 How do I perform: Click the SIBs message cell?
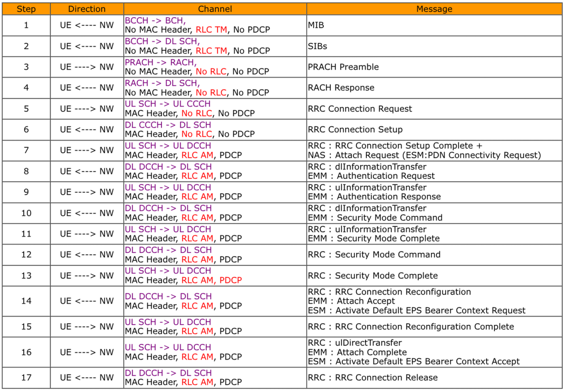(318, 46)
